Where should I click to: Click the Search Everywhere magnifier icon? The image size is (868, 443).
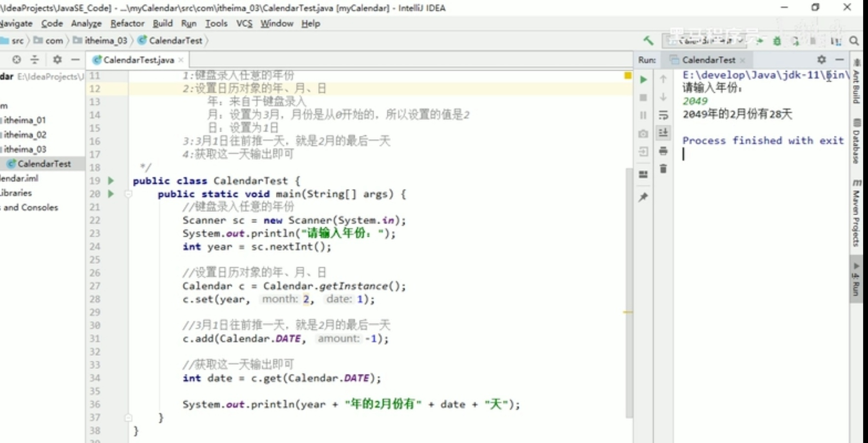pyautogui.click(x=854, y=41)
